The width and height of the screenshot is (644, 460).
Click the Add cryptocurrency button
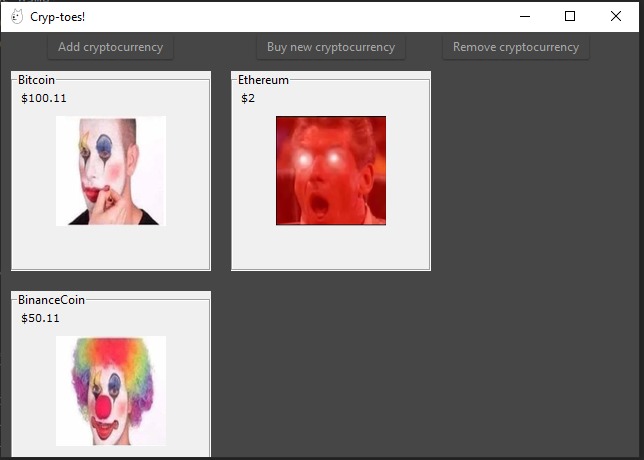point(110,47)
